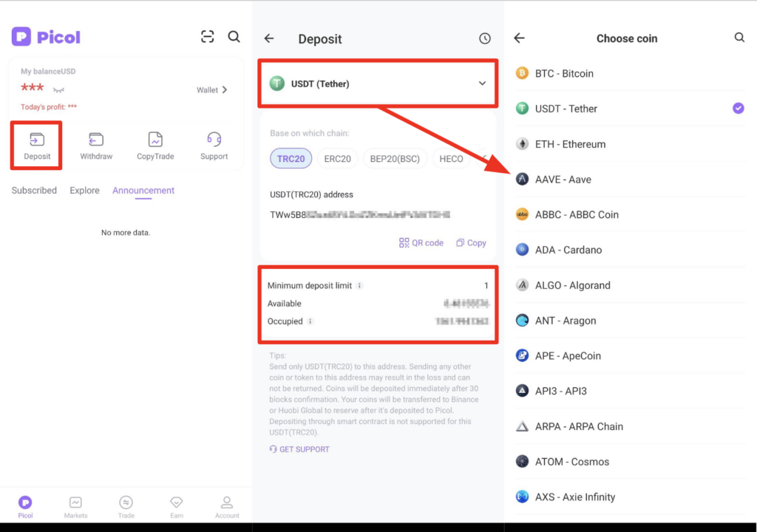Image resolution: width=757 pixels, height=532 pixels.
Task: Select the ERC20 chain
Action: (x=337, y=158)
